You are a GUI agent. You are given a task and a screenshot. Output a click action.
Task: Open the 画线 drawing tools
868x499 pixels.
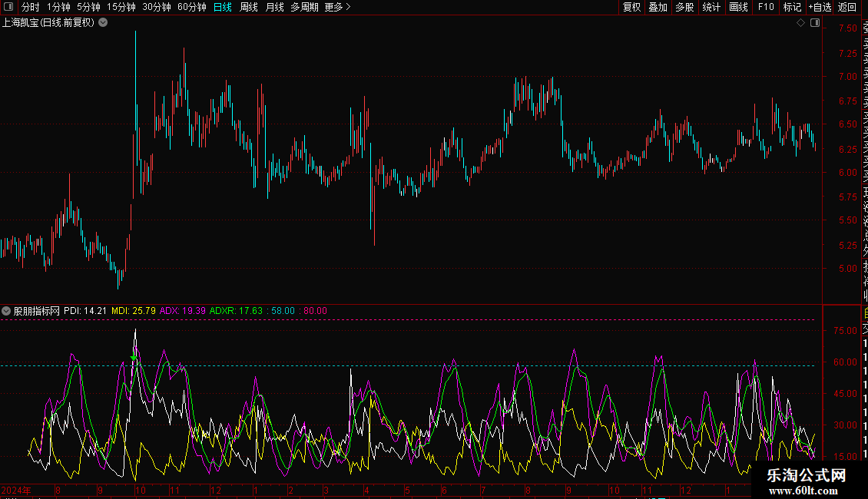738,7
